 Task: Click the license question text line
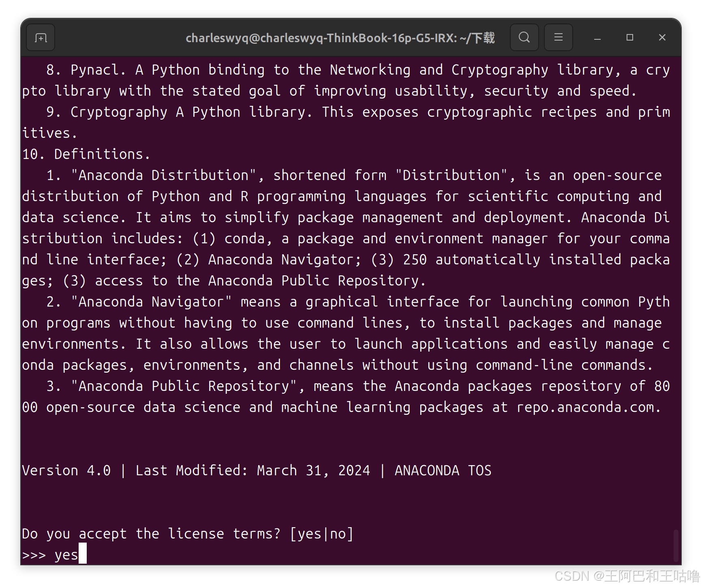click(x=187, y=533)
